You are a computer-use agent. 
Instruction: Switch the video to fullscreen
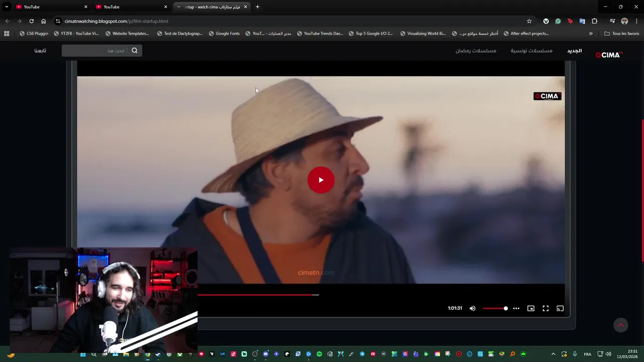coord(545,308)
